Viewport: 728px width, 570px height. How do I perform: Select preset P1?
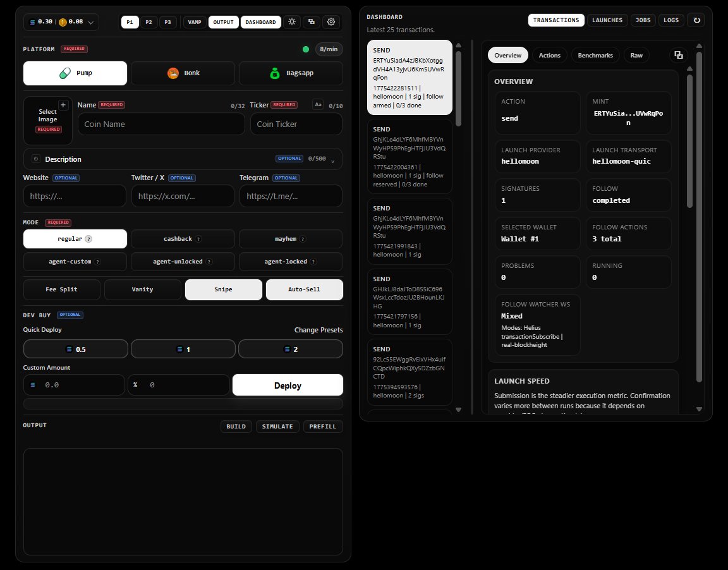pyautogui.click(x=130, y=22)
